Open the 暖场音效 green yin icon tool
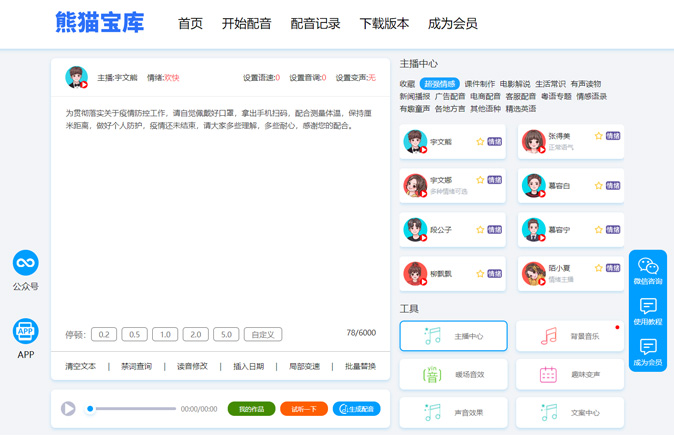The height and width of the screenshot is (435, 674). pyautogui.click(x=432, y=374)
